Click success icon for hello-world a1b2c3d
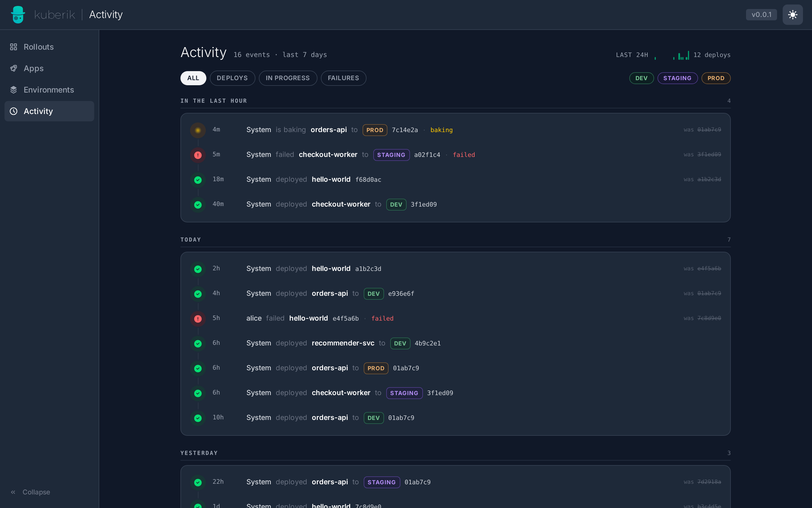 click(198, 269)
